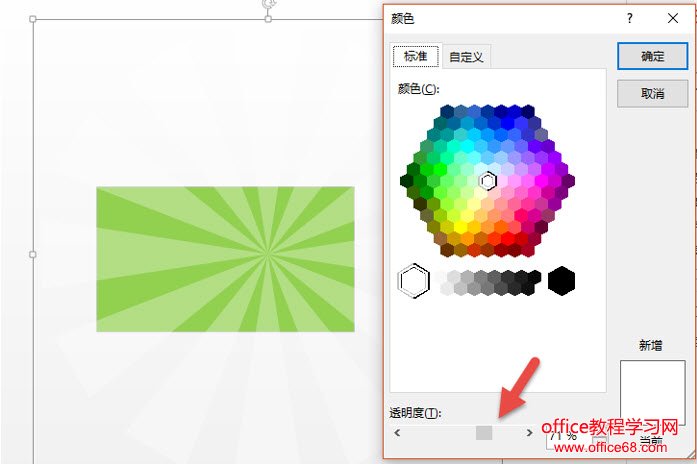Image resolution: width=697 pixels, height=464 pixels.
Task: Click the transparency slider left arrow
Action: coord(397,432)
